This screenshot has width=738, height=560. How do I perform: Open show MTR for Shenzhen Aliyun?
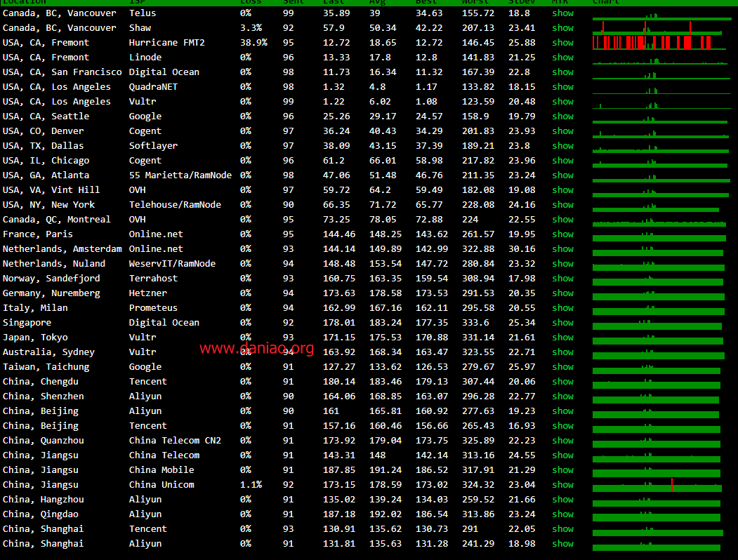click(562, 396)
